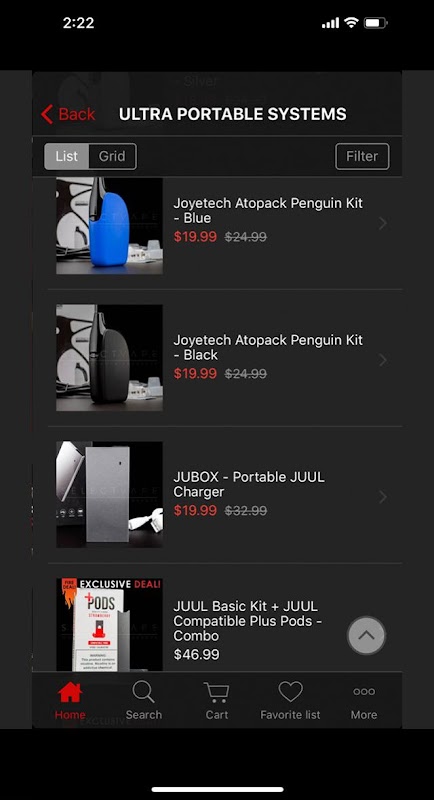Switch to Grid view
434x800 pixels.
tap(112, 156)
